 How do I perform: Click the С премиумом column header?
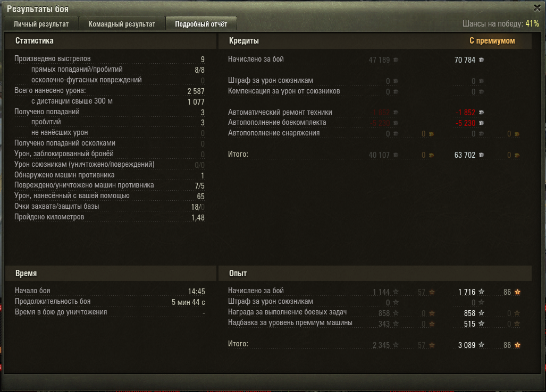tap(492, 41)
